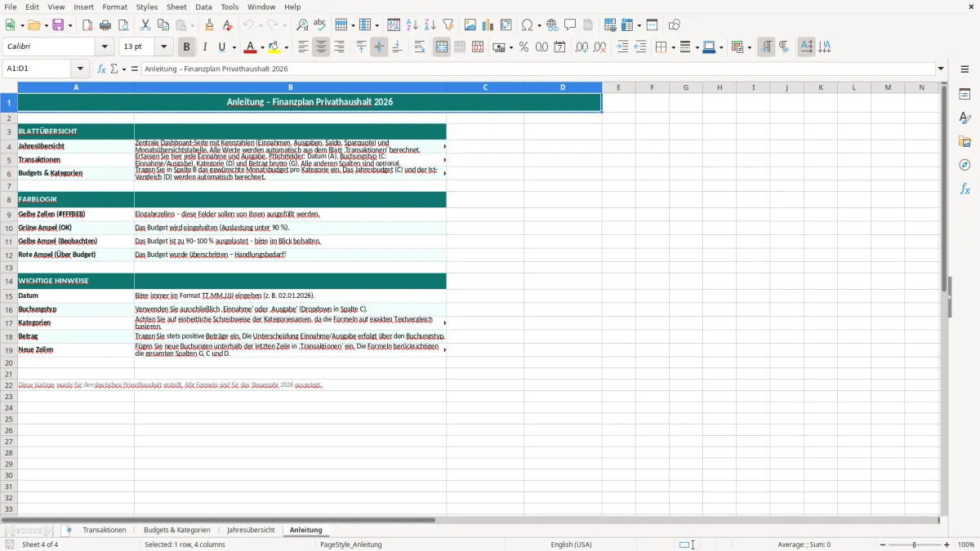Open the Open-file dropdown arrow

pyautogui.click(x=46, y=25)
